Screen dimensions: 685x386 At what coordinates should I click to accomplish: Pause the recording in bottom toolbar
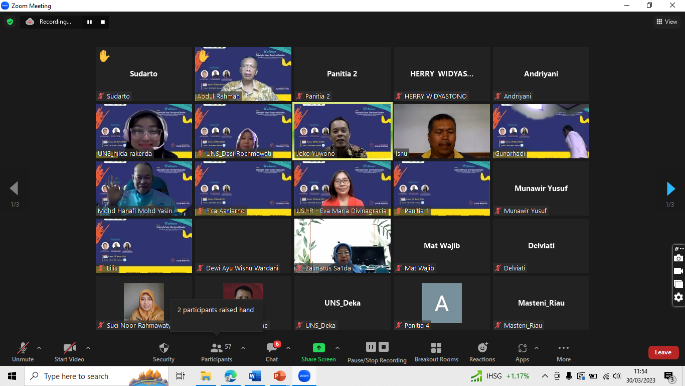(x=371, y=347)
